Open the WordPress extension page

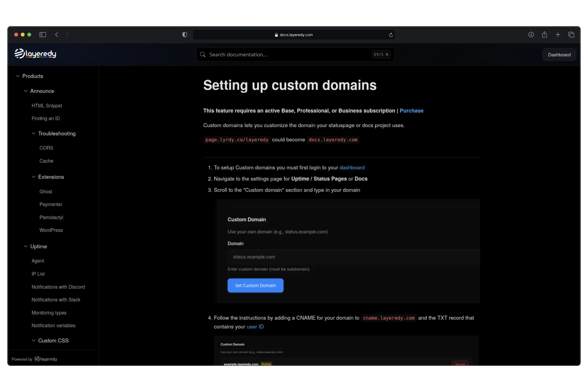(x=51, y=230)
